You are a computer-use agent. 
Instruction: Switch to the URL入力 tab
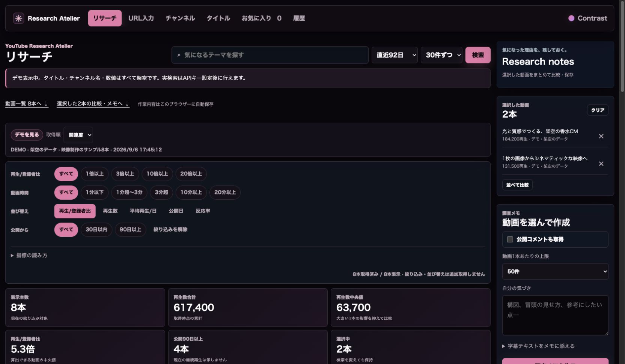click(141, 18)
